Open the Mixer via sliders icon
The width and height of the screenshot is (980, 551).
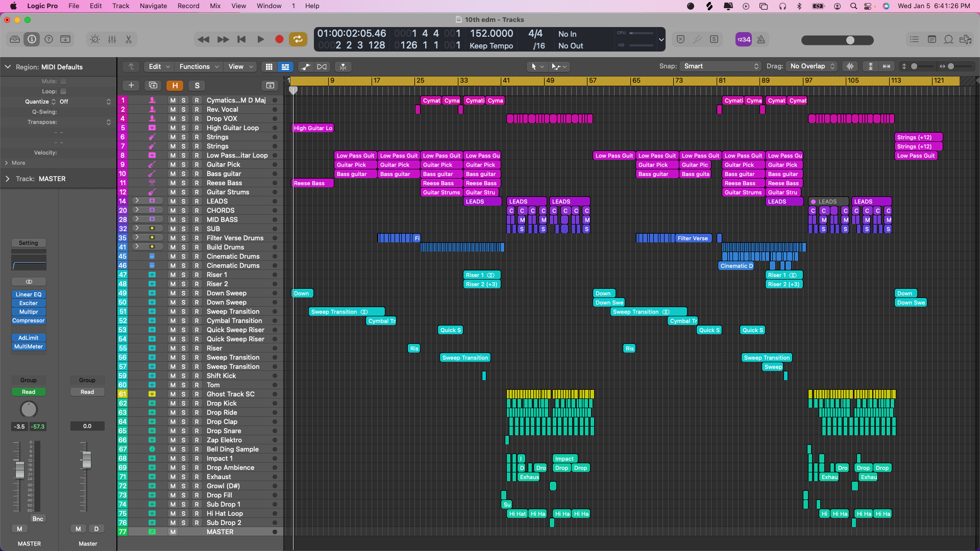click(112, 39)
